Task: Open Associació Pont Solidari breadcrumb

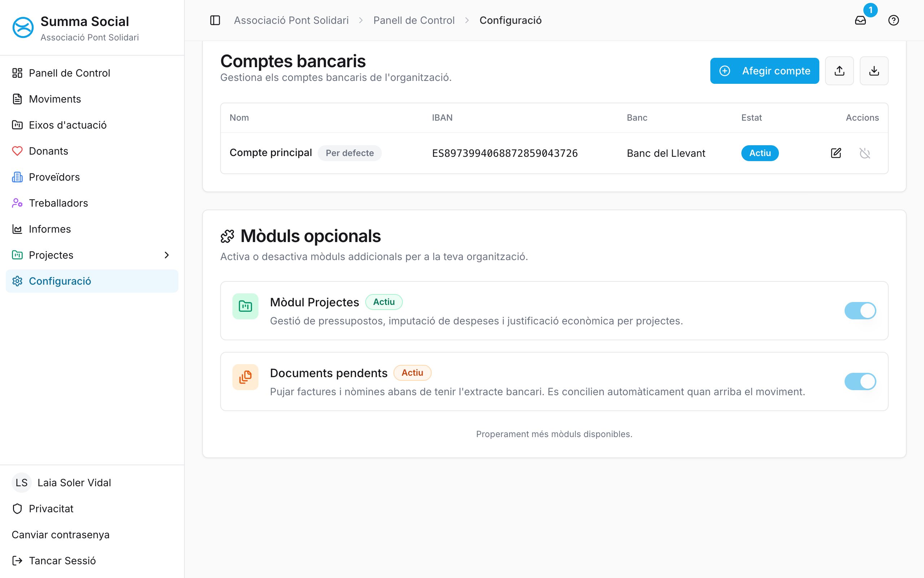Action: (x=291, y=20)
